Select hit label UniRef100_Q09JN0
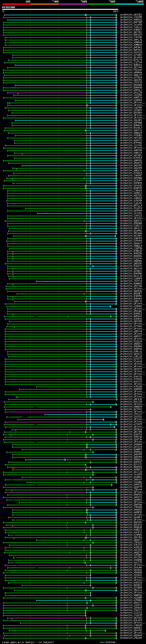The width and height of the screenshot is (146, 644). pos(131,568)
